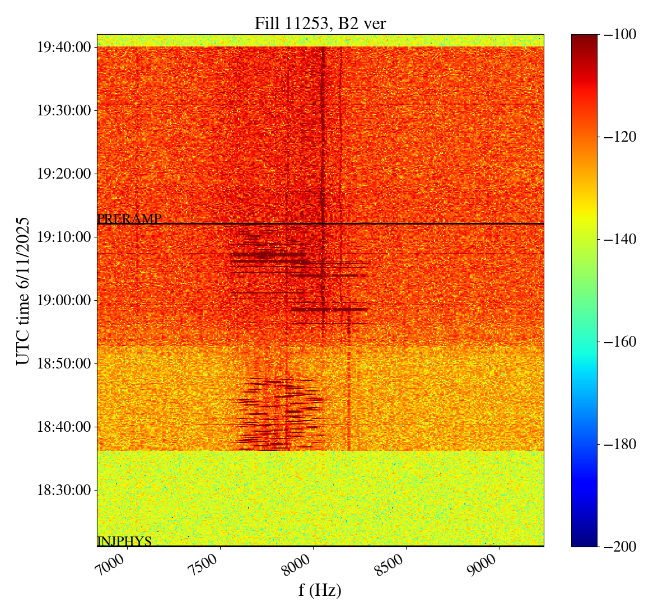Click the 19:40:00 time tick label
The width and height of the screenshot is (672, 616).
click(x=64, y=47)
